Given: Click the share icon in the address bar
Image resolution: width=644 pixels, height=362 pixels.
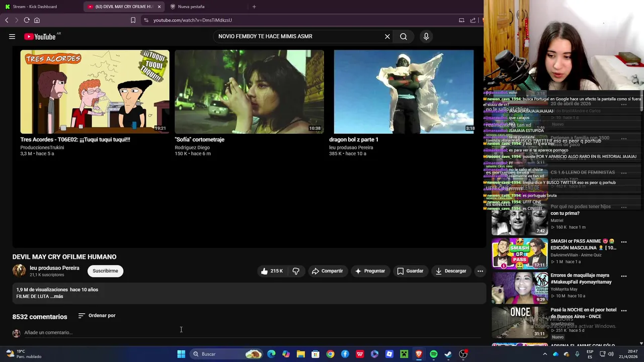Looking at the screenshot, I should click(473, 20).
